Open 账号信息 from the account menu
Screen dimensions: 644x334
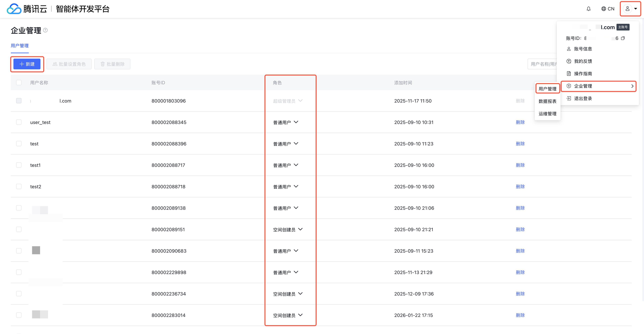[583, 49]
